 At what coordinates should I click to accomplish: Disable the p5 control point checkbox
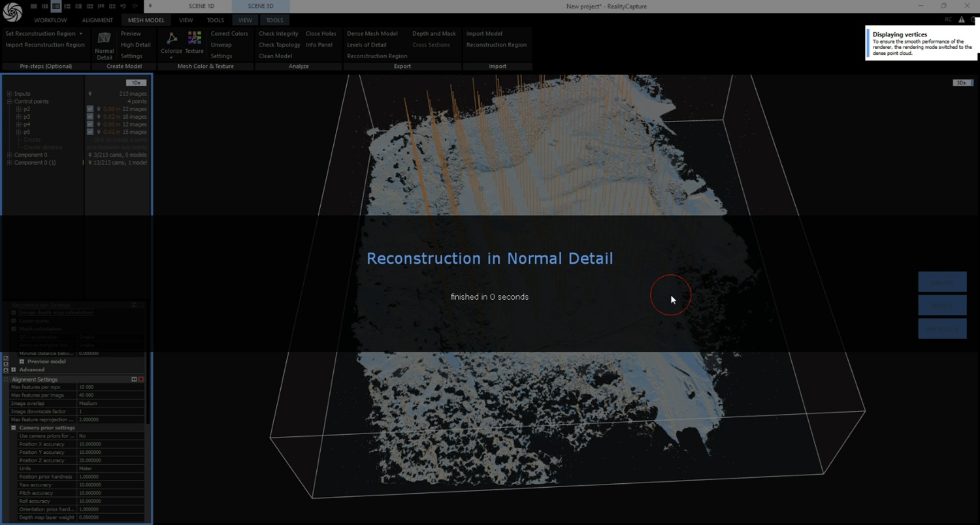click(90, 132)
